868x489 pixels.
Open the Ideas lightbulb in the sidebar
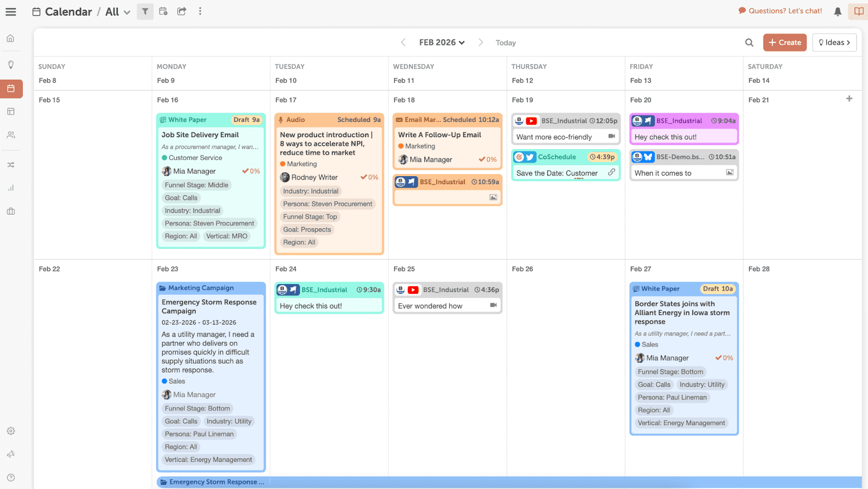click(11, 64)
